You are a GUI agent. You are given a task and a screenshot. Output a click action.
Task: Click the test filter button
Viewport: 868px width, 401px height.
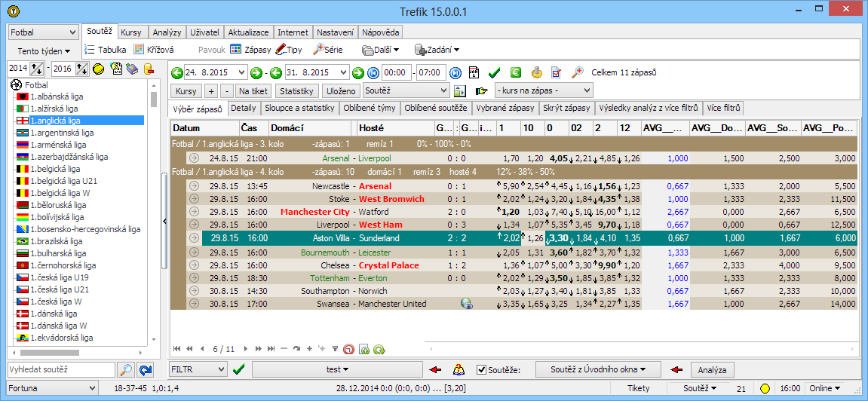[x=337, y=369]
